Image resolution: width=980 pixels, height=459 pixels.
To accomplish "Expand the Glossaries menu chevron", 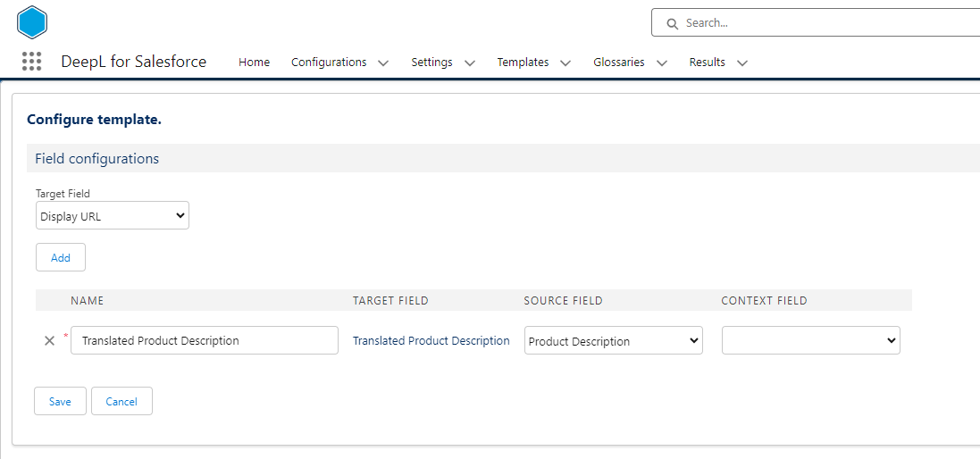I will coord(661,63).
